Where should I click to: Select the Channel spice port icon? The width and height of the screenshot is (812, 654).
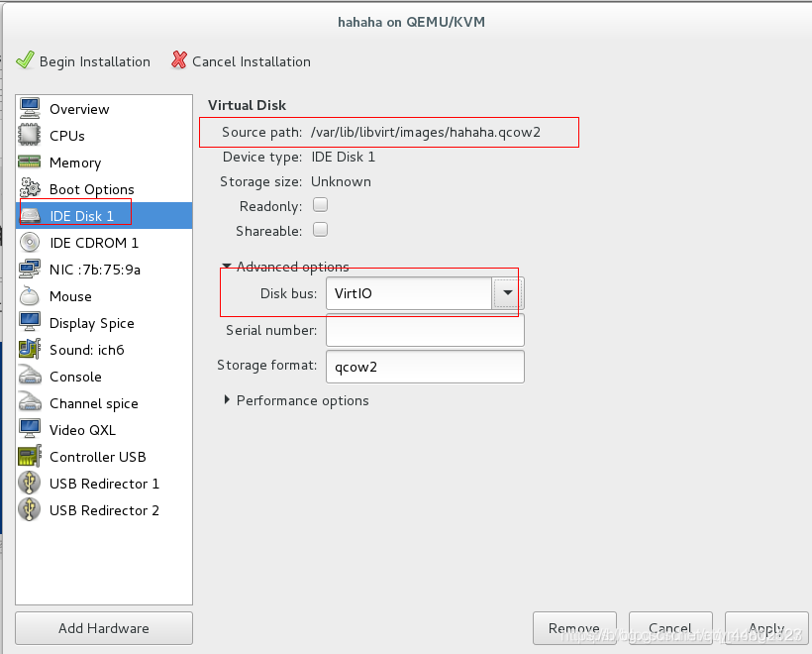(x=30, y=402)
